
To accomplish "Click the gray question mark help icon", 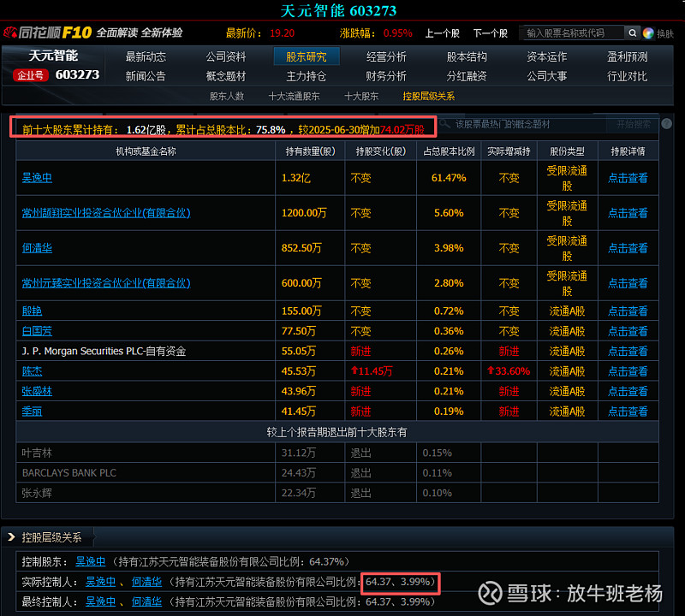I will [667, 124].
